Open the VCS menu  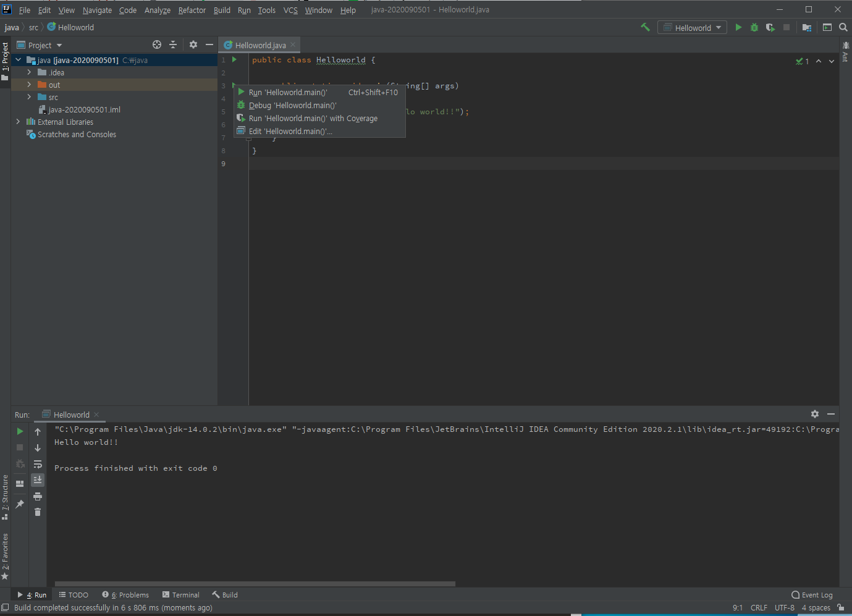coord(290,10)
